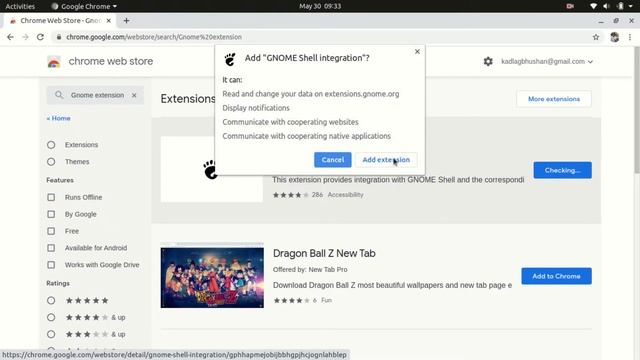
Task: Open new tab with plus icon
Action: (126, 20)
